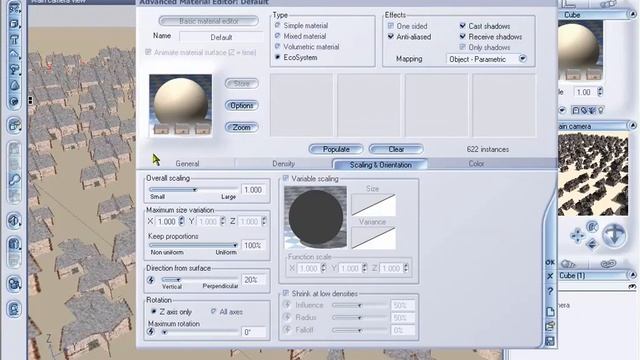Click the save material disk icon
640x360 pixels.
point(550,341)
